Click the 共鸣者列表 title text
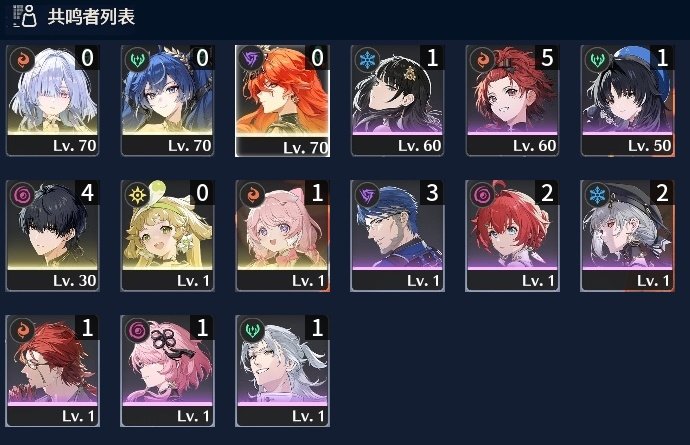Screen dimensions: 690x445 pyautogui.click(x=91, y=17)
